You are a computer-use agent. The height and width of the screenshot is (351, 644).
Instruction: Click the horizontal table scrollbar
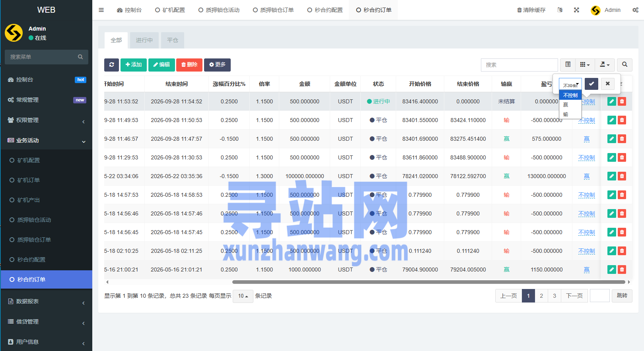428,282
